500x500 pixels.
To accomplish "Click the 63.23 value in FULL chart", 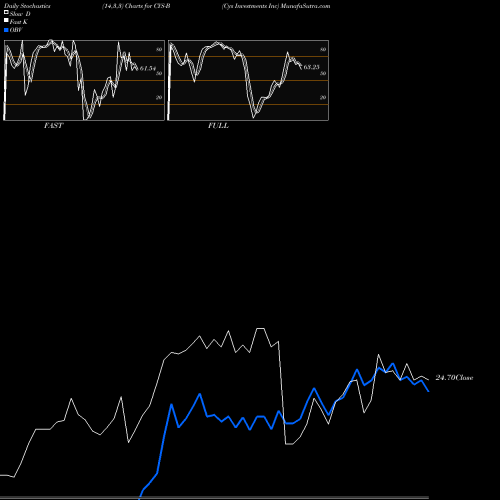I will [311, 67].
